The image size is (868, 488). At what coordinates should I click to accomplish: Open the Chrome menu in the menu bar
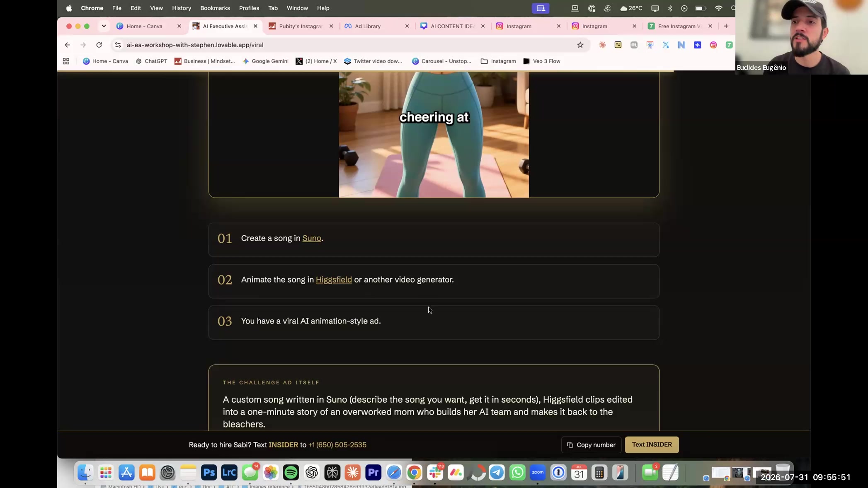coord(92,8)
